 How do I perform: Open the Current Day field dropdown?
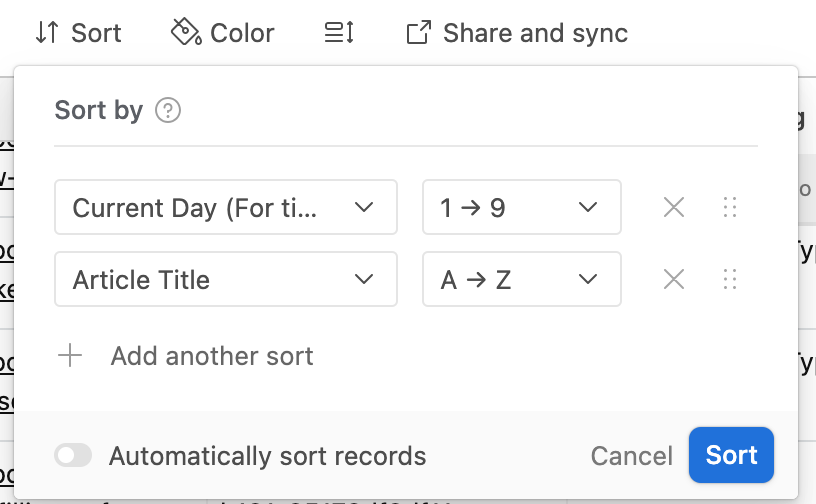coord(226,207)
